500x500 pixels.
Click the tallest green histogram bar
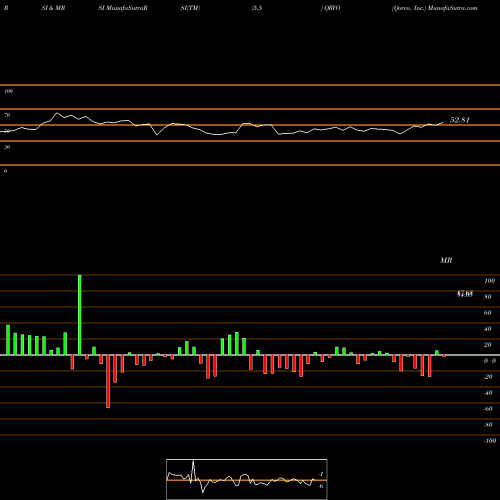80,315
